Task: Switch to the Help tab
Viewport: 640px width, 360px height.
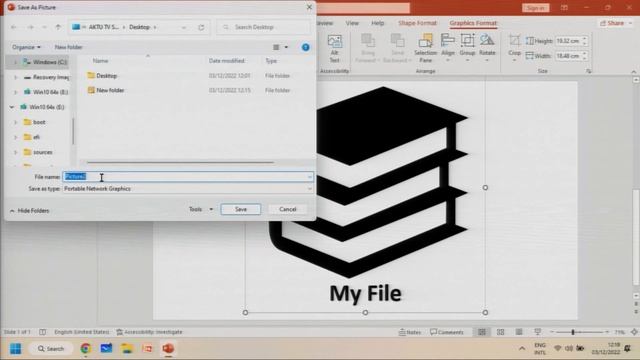Action: click(x=378, y=23)
